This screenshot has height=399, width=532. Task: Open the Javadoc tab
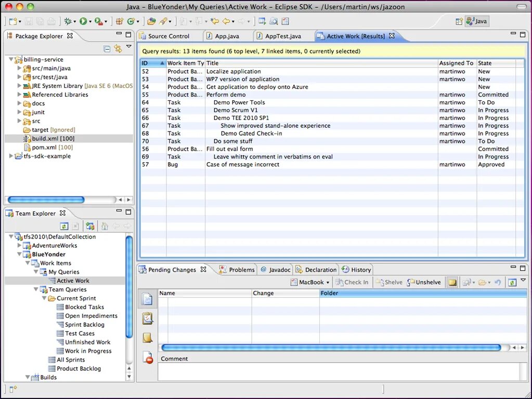click(x=276, y=270)
